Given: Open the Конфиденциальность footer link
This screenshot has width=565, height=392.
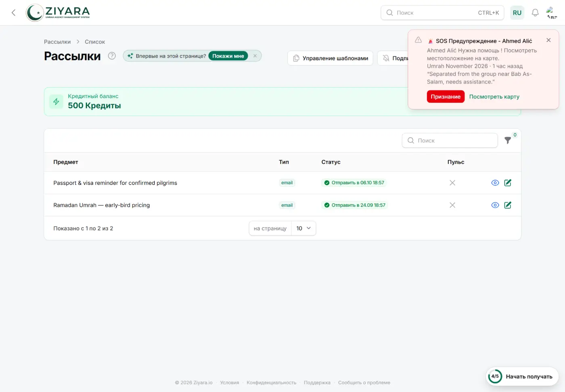Looking at the screenshot, I should (x=271, y=383).
